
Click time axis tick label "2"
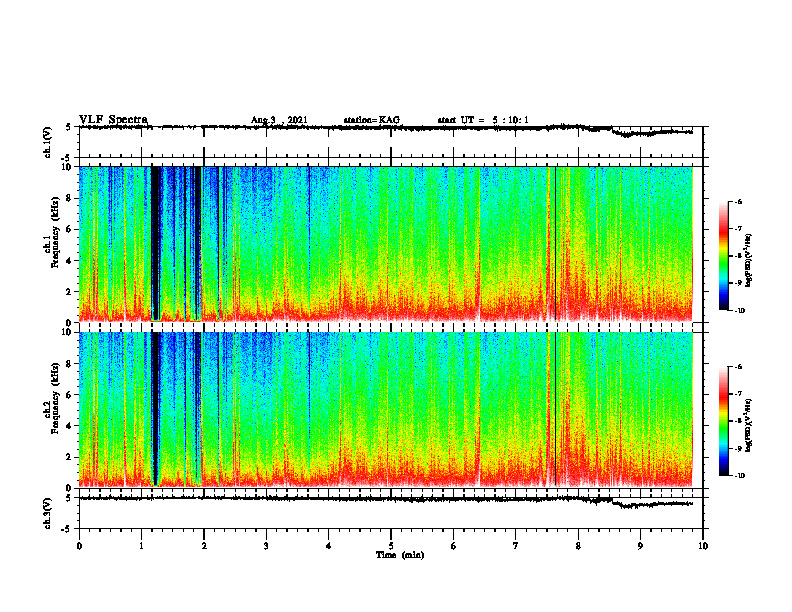204,546
